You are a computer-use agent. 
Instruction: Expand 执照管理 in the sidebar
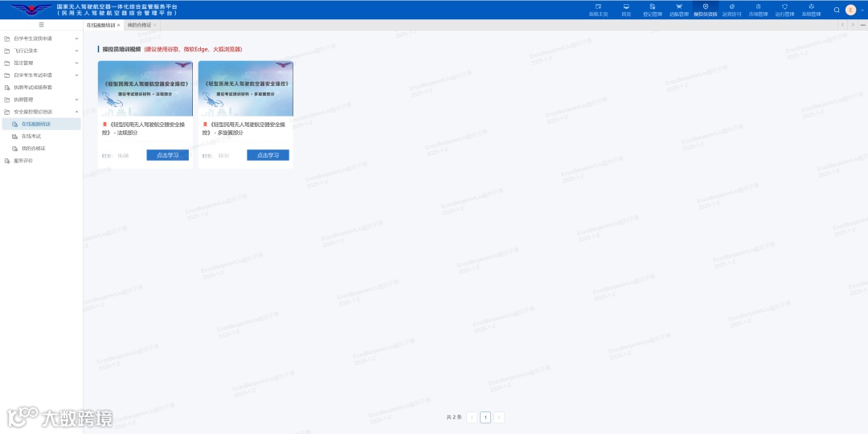[42, 100]
